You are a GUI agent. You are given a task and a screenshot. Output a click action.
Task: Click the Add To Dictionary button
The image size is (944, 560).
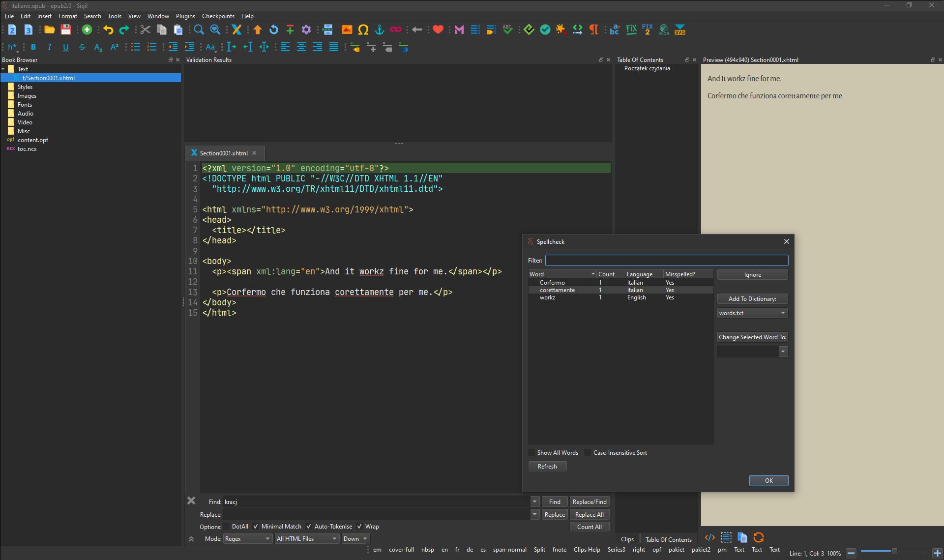click(x=752, y=299)
